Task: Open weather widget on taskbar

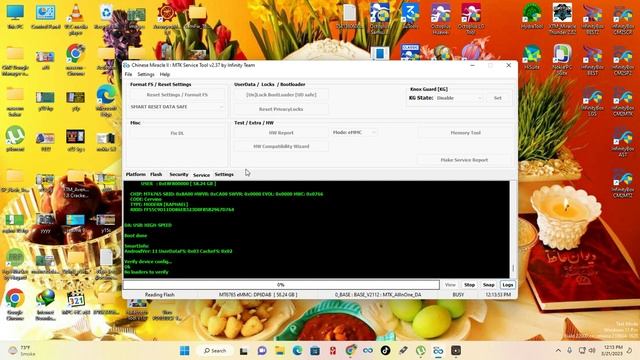Action: click(x=23, y=351)
